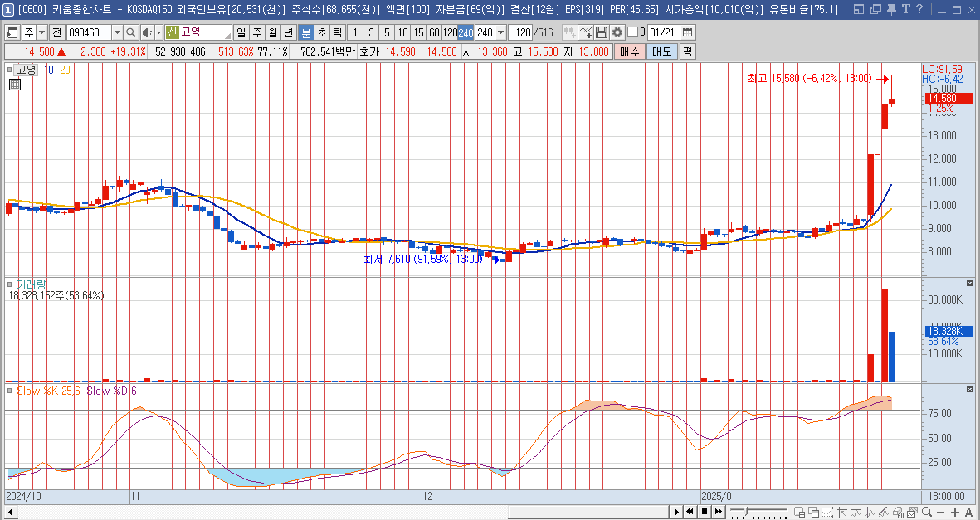Click the pin window icon in title bar
980x520 pixels.
tap(890, 9)
